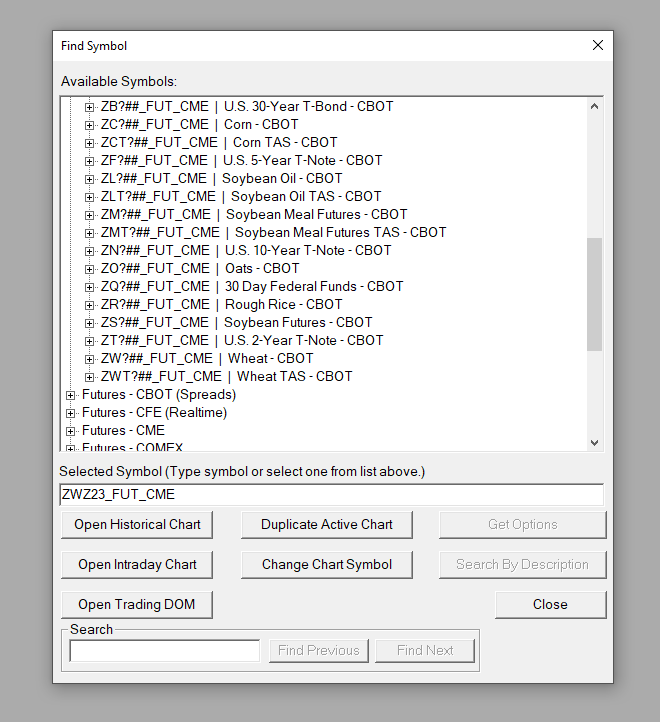Focus the Search text box
The image size is (660, 722).
165,651
